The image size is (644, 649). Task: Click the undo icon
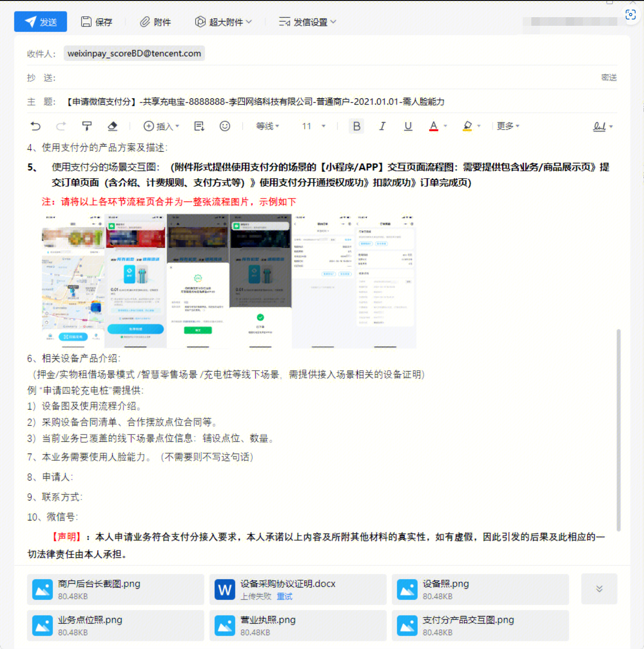click(36, 126)
